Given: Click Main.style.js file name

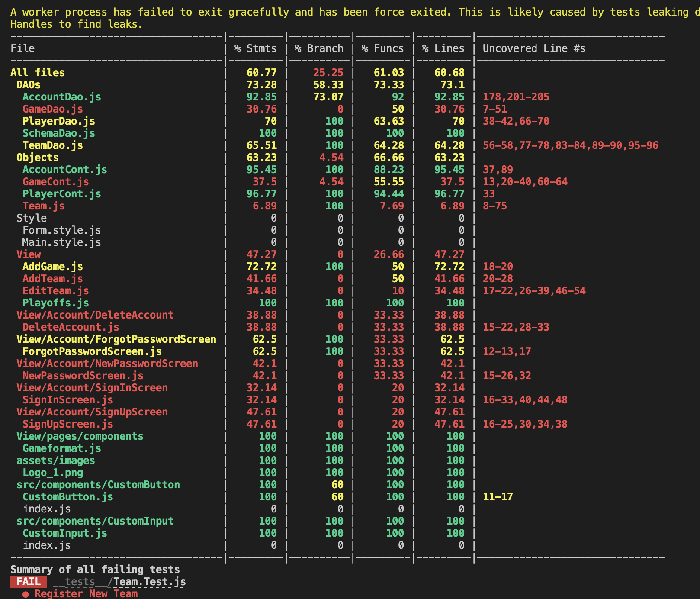Looking at the screenshot, I should coord(62,242).
